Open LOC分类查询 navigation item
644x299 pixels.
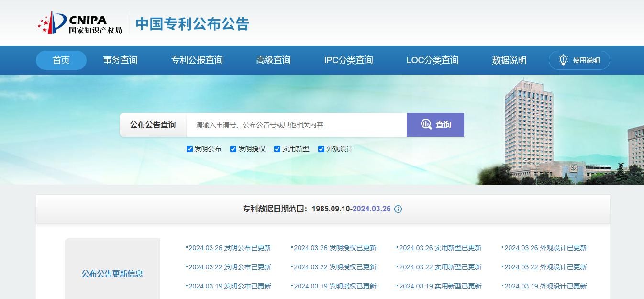coord(432,60)
